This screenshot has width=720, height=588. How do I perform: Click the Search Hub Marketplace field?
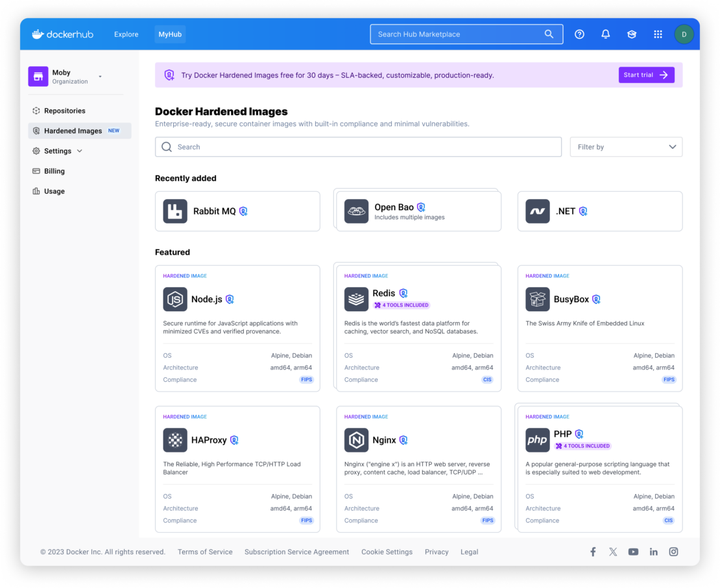[466, 34]
